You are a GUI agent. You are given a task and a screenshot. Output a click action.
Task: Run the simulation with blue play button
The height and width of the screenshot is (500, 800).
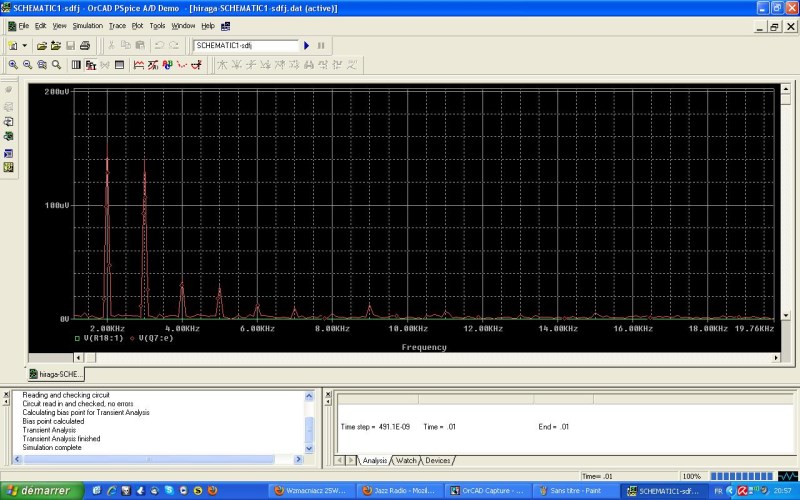pos(307,45)
